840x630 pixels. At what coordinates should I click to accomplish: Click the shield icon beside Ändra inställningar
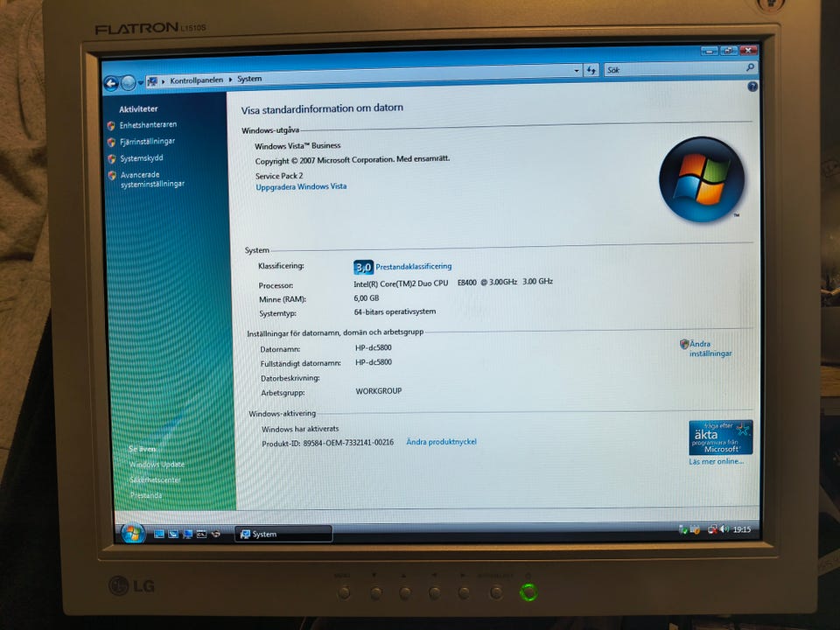(x=684, y=345)
